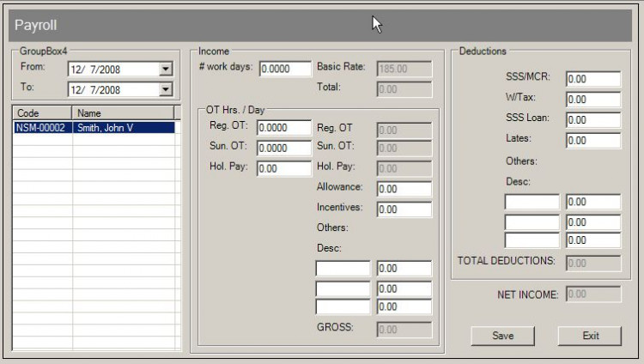This screenshot has height=364, width=644.
Task: Click the W/Tax deduction field
Action: (x=592, y=100)
